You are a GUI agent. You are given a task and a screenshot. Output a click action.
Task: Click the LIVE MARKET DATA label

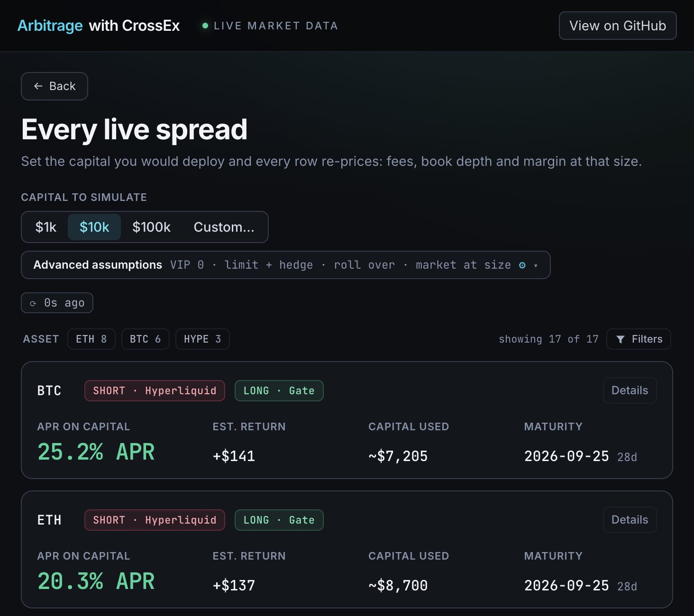[x=276, y=26]
